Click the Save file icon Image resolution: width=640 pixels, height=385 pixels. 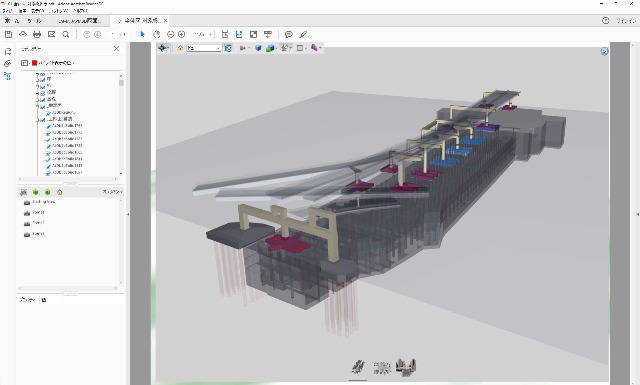pos(8,34)
